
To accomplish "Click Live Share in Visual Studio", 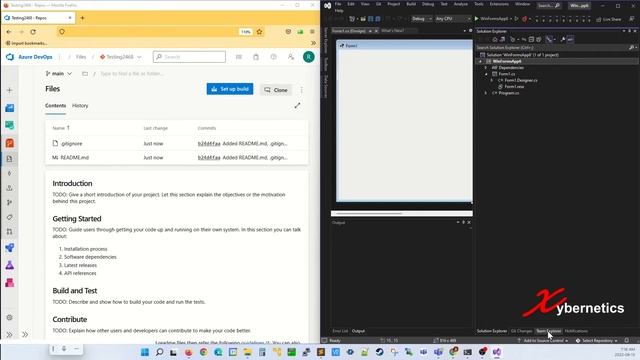I will (x=609, y=19).
